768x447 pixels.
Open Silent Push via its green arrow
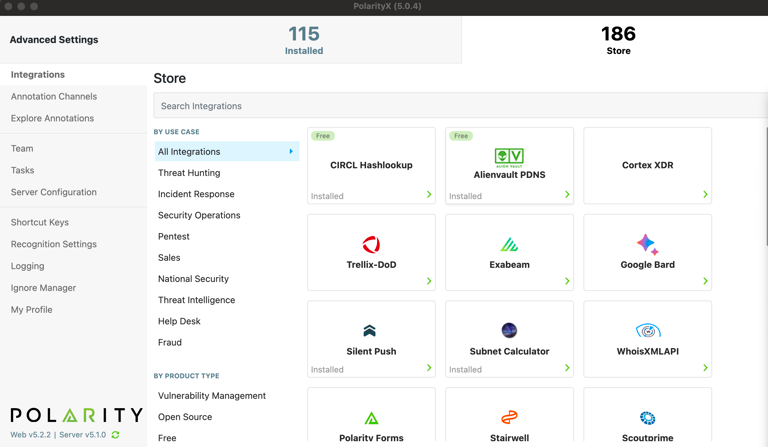click(429, 368)
